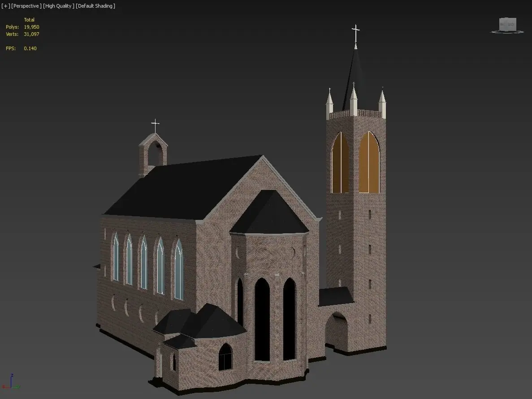Click the 'Total' statistics header

point(29,20)
